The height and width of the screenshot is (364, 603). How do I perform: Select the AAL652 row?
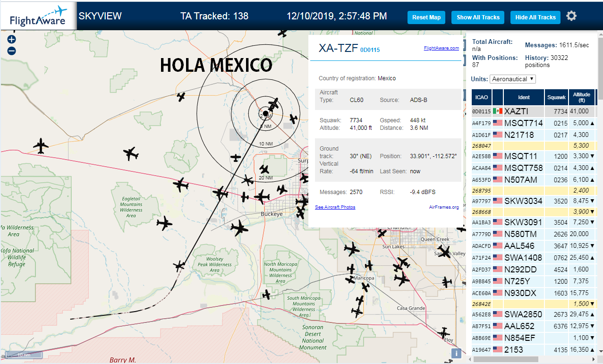pyautogui.click(x=534, y=326)
